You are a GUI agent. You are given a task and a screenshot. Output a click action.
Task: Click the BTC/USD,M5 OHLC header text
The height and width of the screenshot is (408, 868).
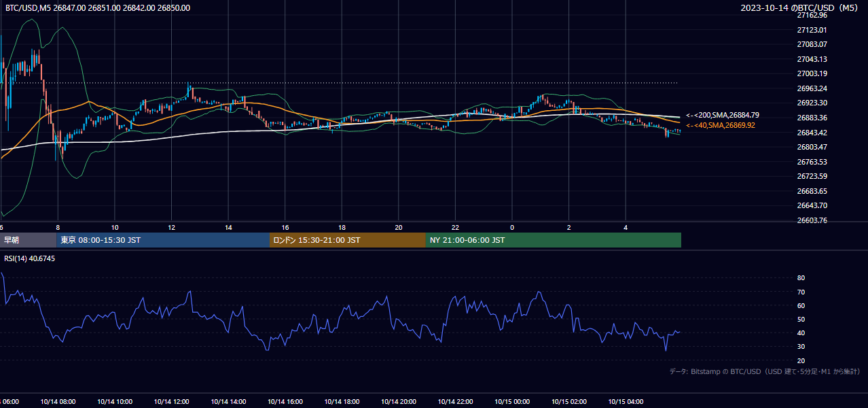[98, 8]
